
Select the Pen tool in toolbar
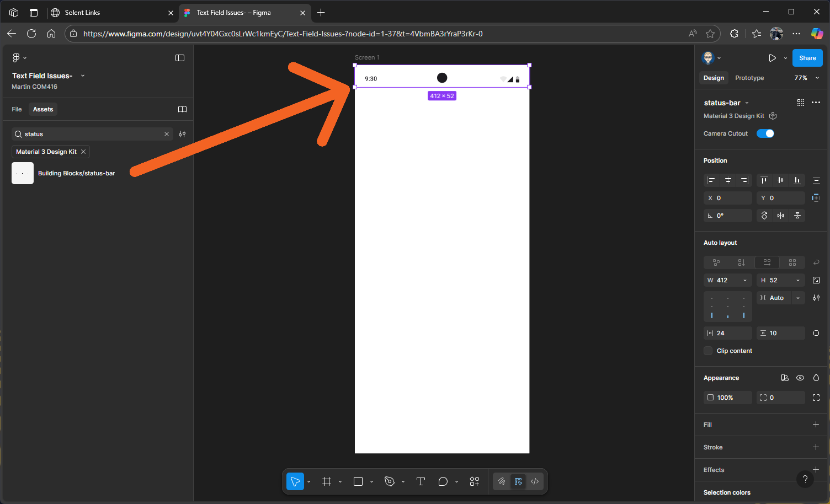[390, 481]
